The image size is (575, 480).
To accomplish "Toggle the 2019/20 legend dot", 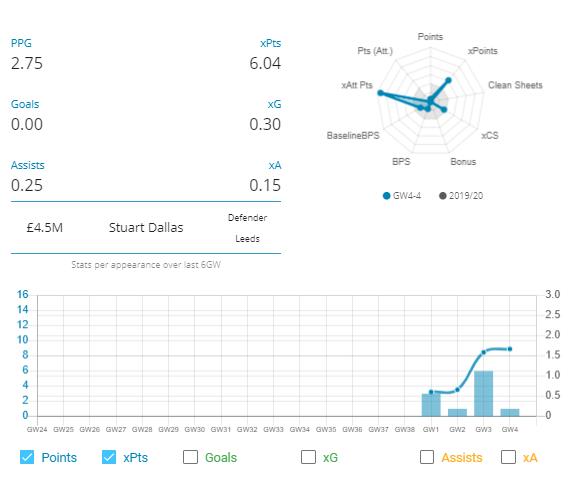I will pos(443,196).
